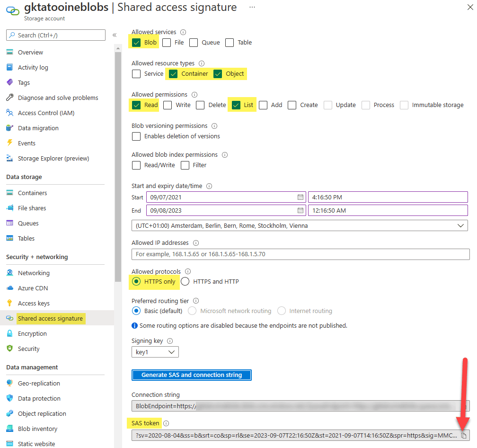Image resolution: width=477 pixels, height=448 pixels.
Task: Open more options ellipsis in header
Action: point(252,7)
